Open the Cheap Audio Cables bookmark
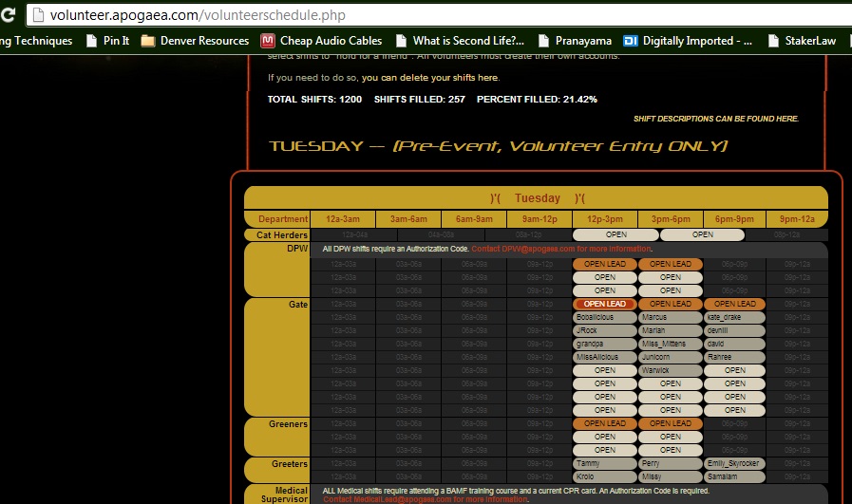The height and width of the screenshot is (504, 852). 321,41
